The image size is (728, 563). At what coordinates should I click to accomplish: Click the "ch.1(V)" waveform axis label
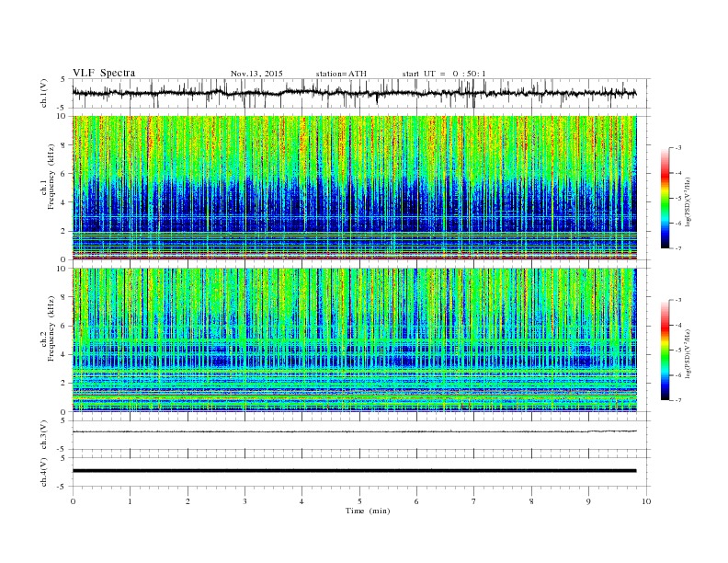(x=44, y=93)
